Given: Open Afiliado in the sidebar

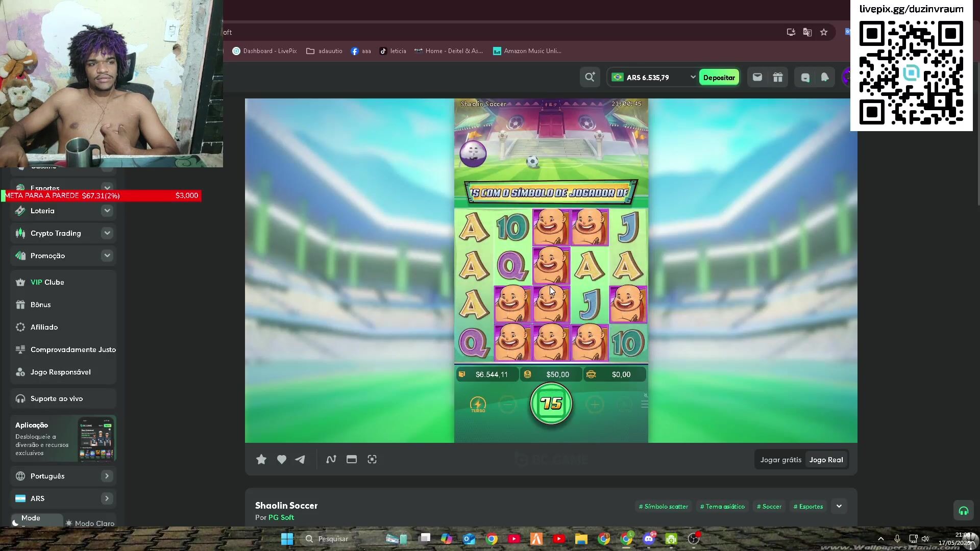Looking at the screenshot, I should point(63,327).
